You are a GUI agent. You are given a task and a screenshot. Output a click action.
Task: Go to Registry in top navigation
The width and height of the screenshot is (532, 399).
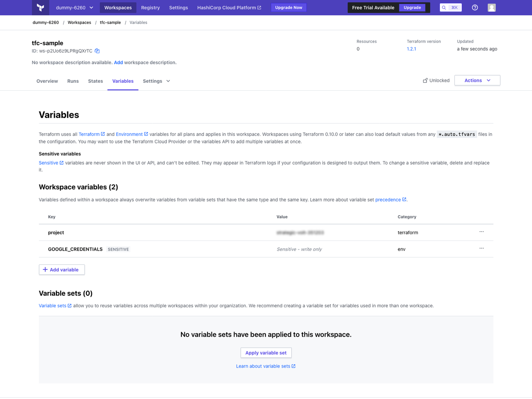[x=150, y=8]
